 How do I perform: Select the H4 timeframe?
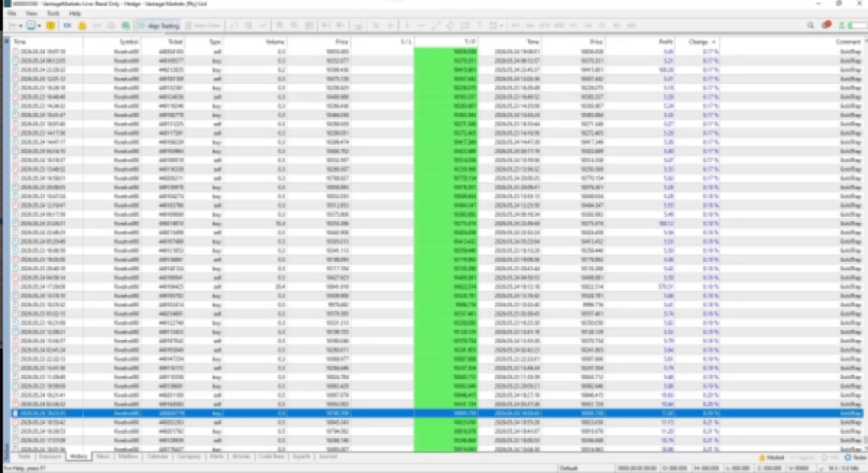click(x=588, y=25)
